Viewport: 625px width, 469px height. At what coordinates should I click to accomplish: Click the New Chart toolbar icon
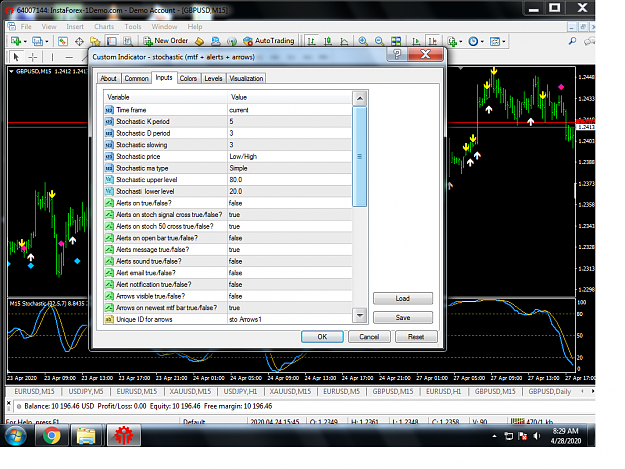16,41
